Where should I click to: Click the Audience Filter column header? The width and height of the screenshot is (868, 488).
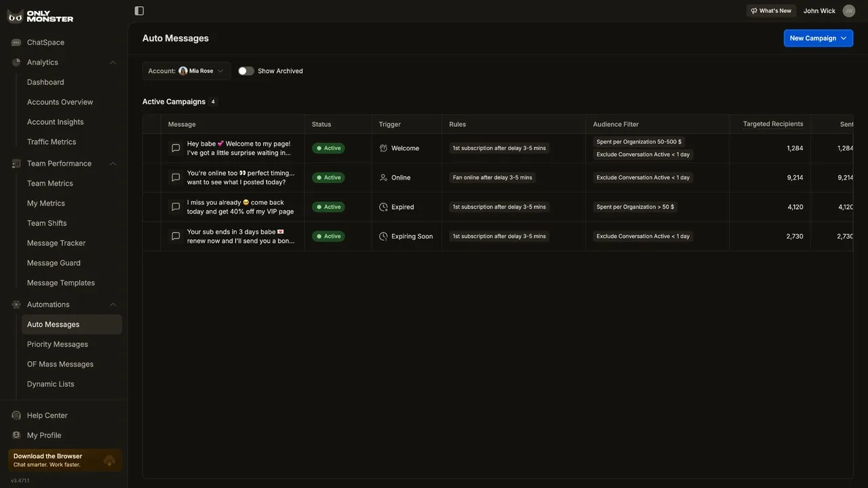pos(616,125)
